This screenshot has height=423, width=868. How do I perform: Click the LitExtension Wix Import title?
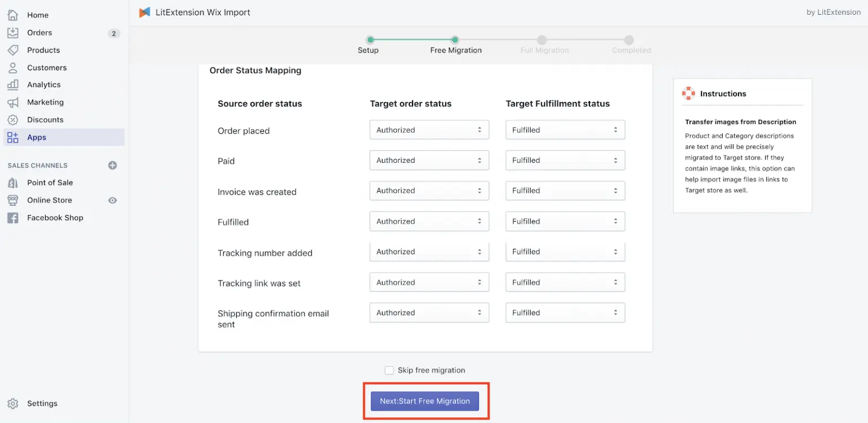pyautogui.click(x=203, y=12)
